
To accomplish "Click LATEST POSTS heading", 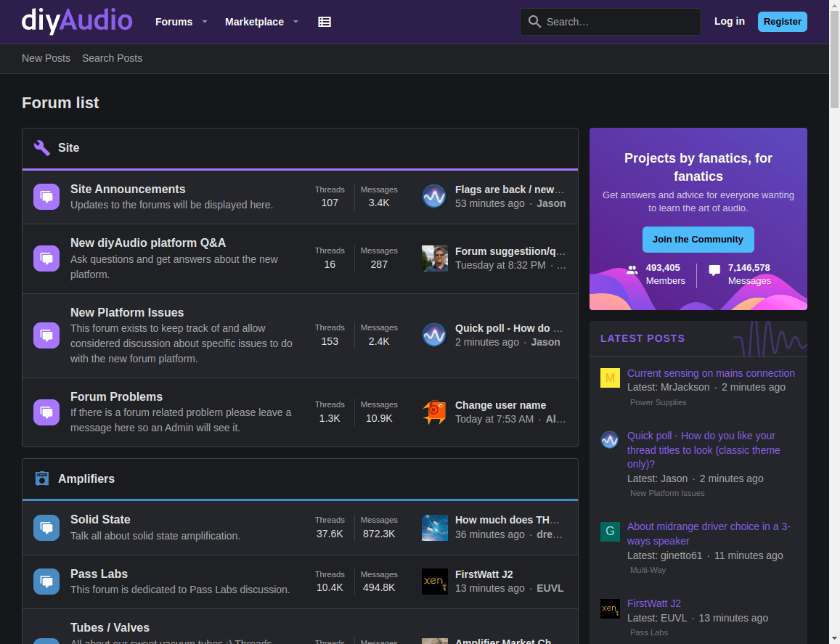I will point(643,338).
